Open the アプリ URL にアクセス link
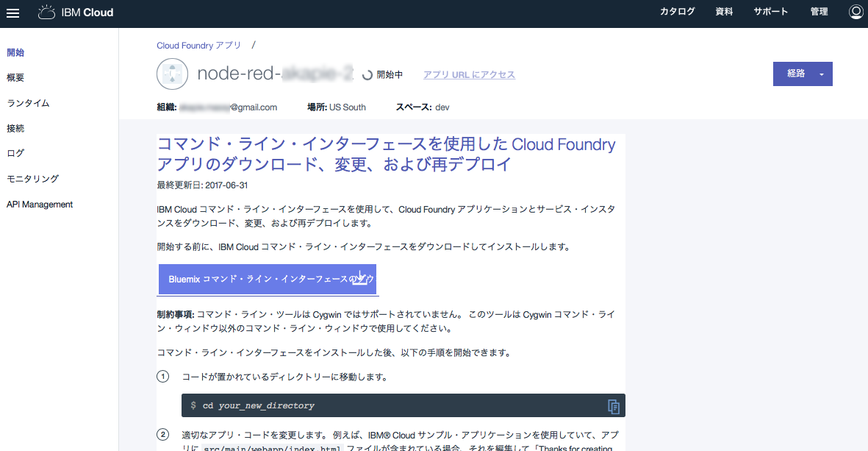The height and width of the screenshot is (451, 868). click(470, 75)
